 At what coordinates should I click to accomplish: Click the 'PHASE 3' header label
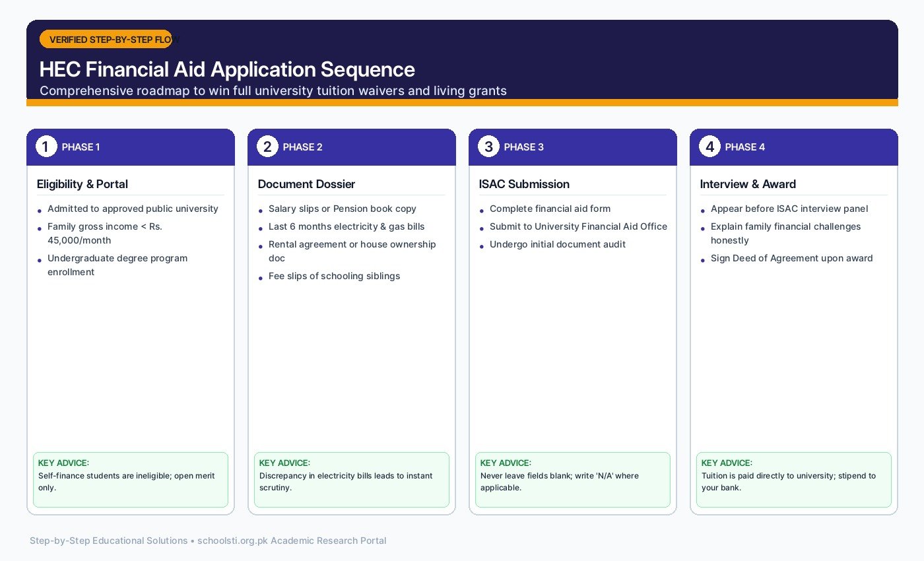[x=524, y=147]
